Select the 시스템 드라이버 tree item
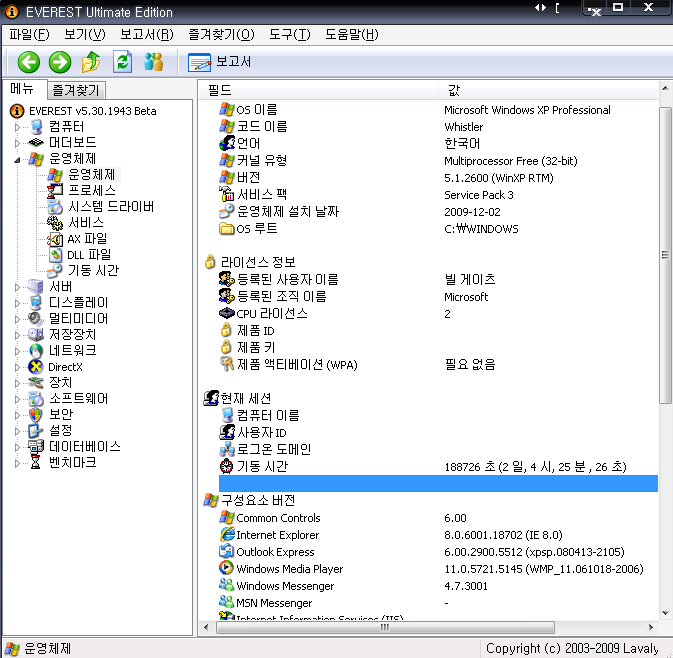 pos(111,206)
